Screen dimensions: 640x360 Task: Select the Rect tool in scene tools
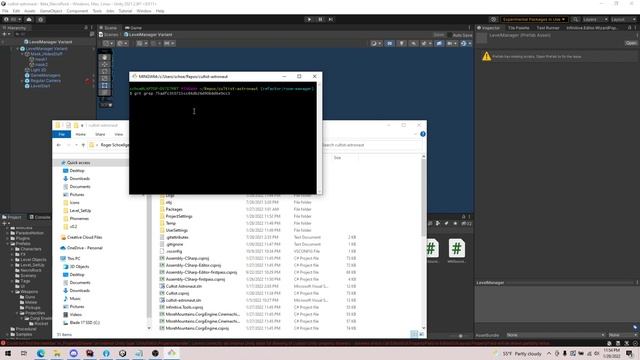(104, 85)
